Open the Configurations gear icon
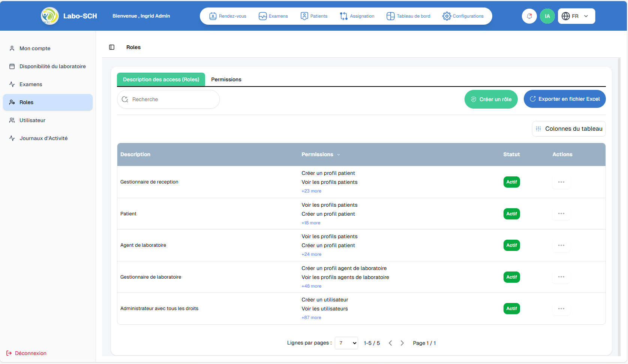 click(447, 16)
